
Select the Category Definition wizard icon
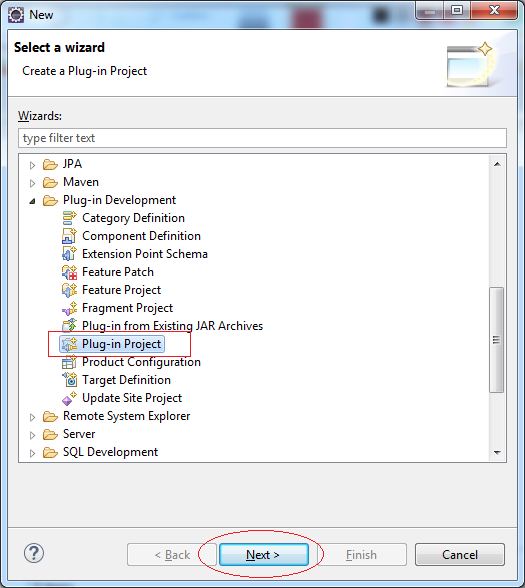69,218
